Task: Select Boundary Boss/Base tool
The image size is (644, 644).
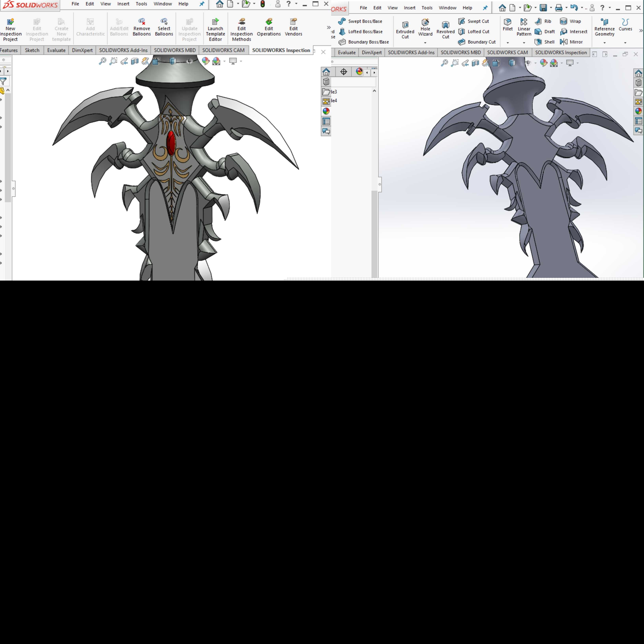Action: (x=364, y=42)
